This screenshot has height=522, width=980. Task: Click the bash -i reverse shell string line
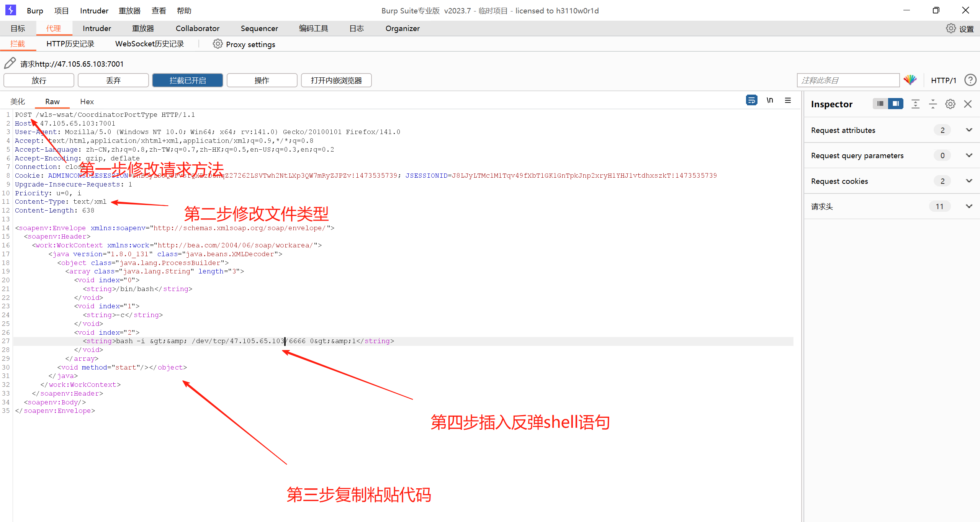coord(238,341)
